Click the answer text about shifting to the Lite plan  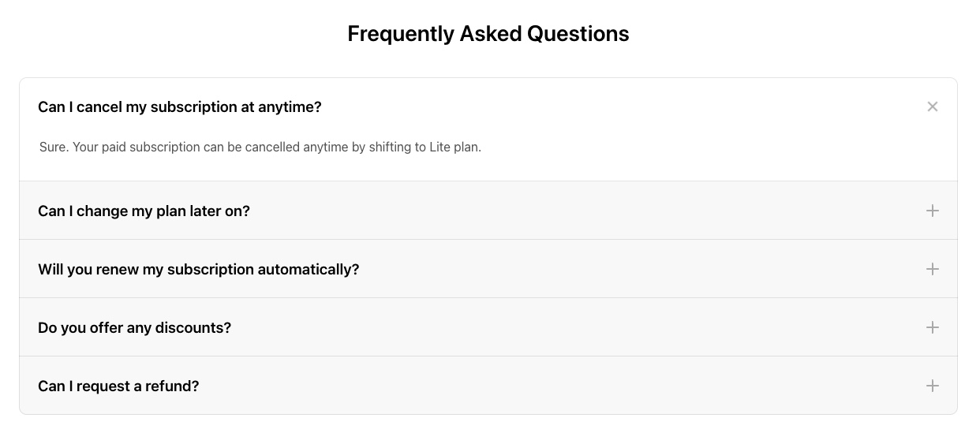[x=260, y=147]
